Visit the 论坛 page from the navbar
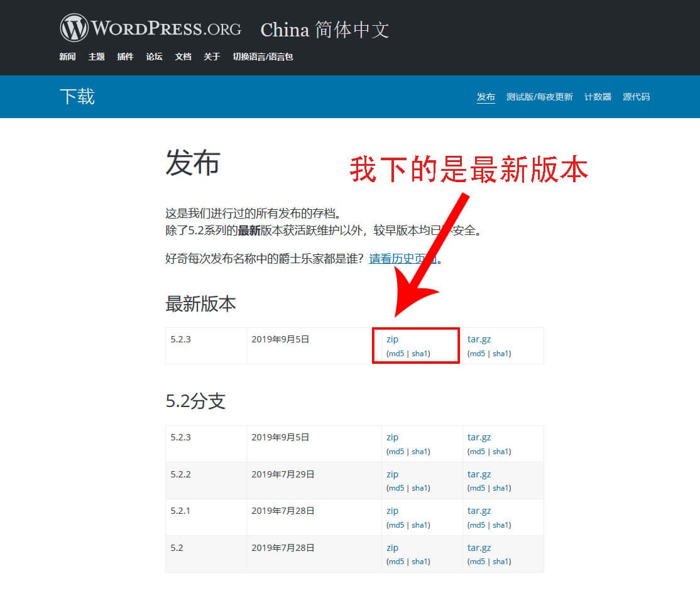This screenshot has height=593, width=700. (x=154, y=57)
